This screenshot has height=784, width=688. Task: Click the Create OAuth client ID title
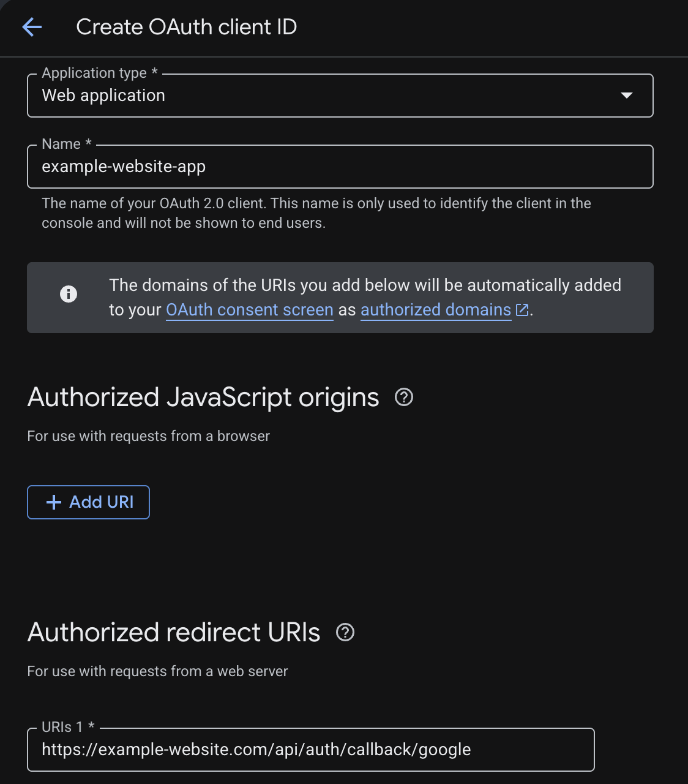[187, 27]
